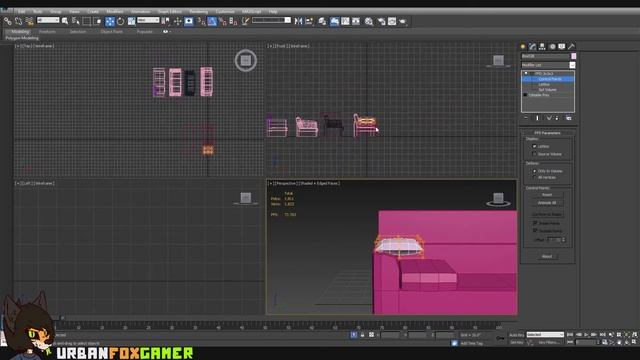Image resolution: width=640 pixels, height=360 pixels.
Task: Open the Motion command panel tab
Action: click(552, 47)
